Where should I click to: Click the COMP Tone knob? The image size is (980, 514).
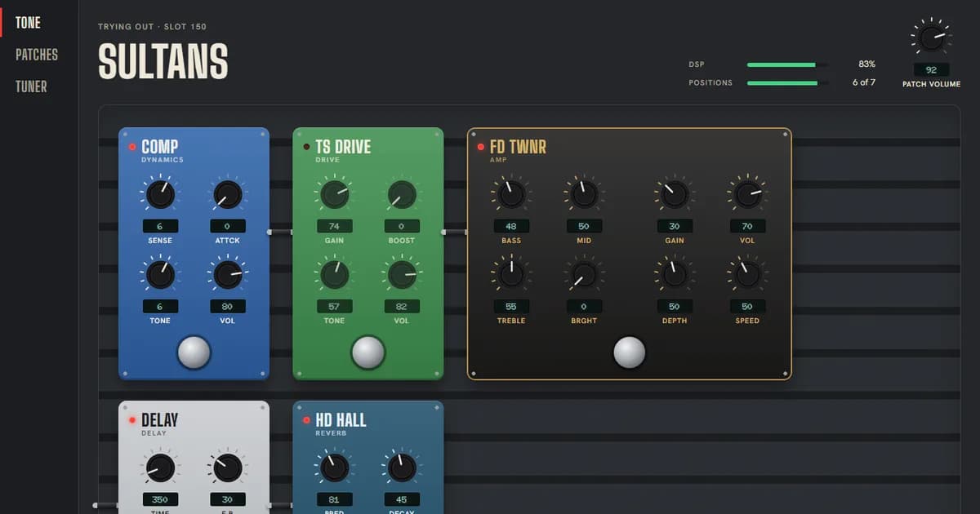(160, 274)
